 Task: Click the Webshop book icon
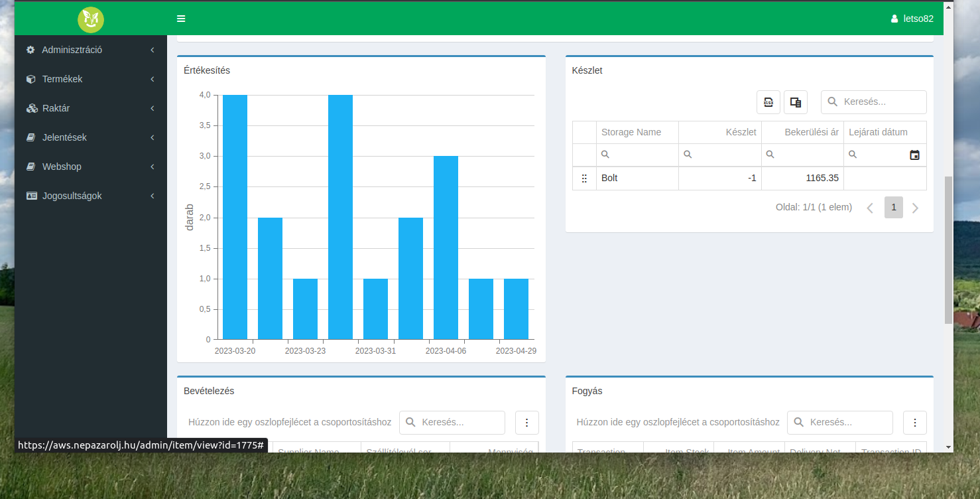(x=31, y=167)
